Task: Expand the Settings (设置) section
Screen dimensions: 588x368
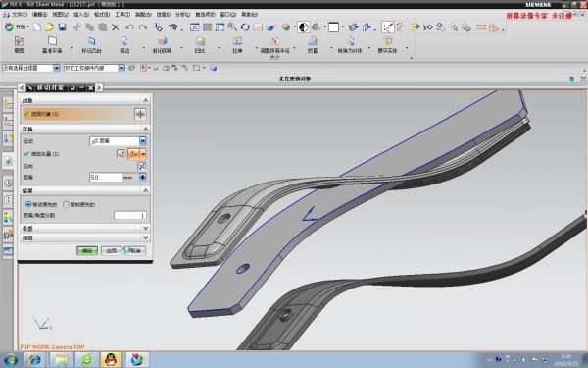Action: (85, 229)
